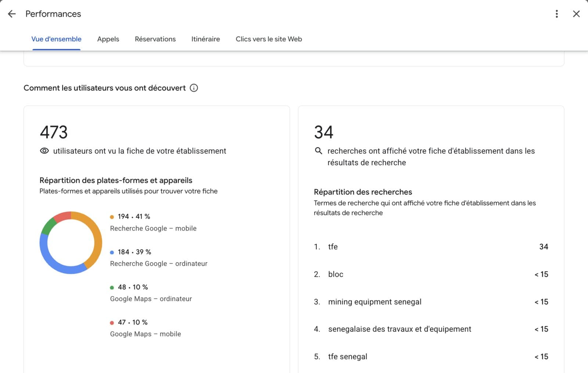Click the red segment of the donut chart

pyautogui.click(x=62, y=217)
